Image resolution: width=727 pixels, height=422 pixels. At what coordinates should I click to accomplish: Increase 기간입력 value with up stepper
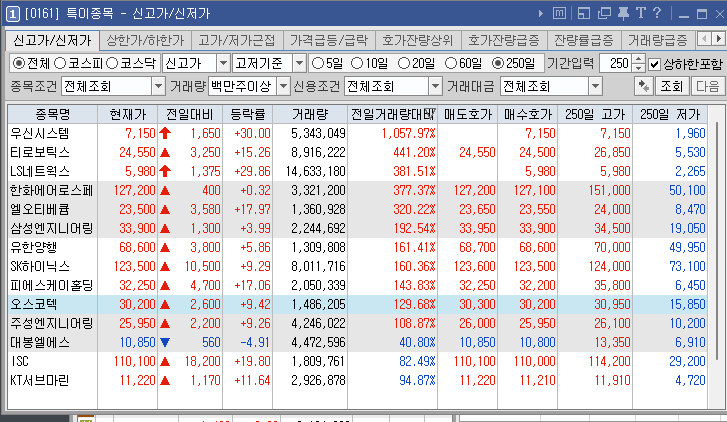[638, 59]
